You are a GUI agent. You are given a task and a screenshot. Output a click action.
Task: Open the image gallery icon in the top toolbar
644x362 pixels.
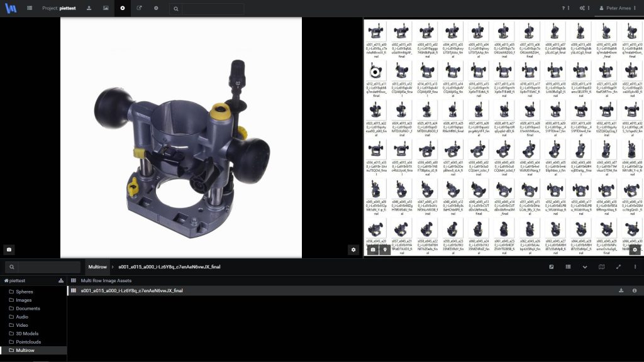106,8
